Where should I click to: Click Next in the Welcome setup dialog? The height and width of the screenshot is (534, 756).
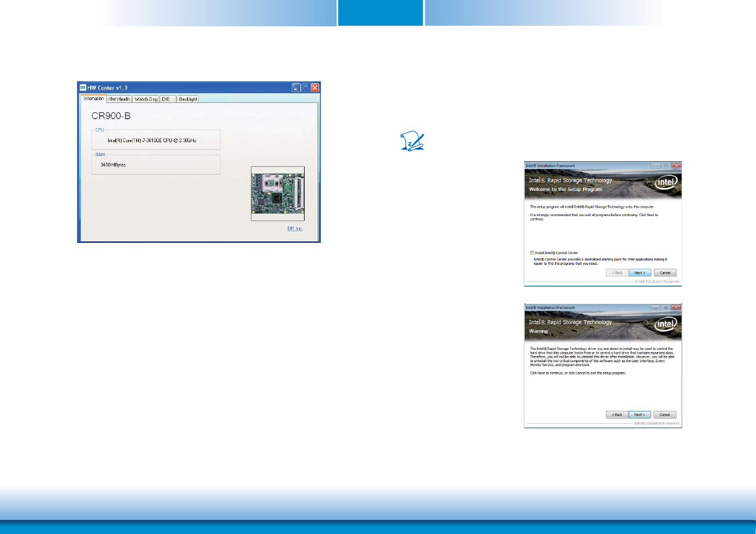640,273
